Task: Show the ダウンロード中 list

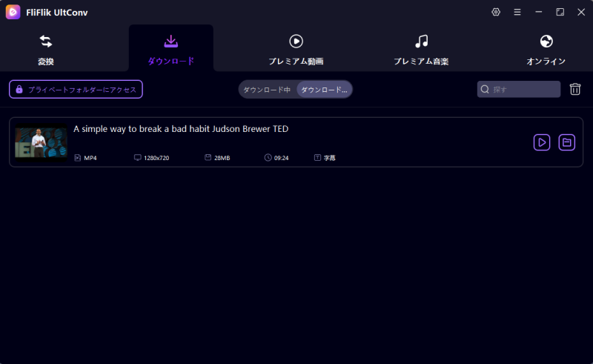Action: pos(267,90)
